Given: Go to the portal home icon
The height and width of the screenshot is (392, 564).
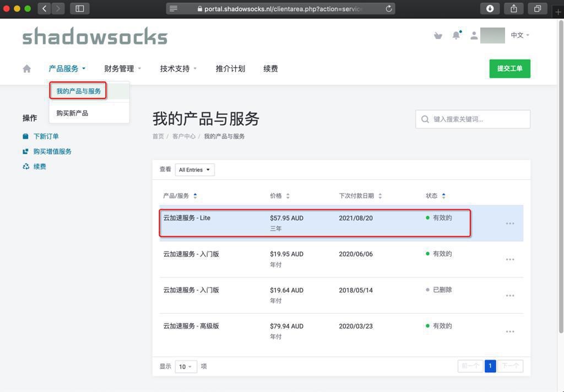Looking at the screenshot, I should coord(26,68).
